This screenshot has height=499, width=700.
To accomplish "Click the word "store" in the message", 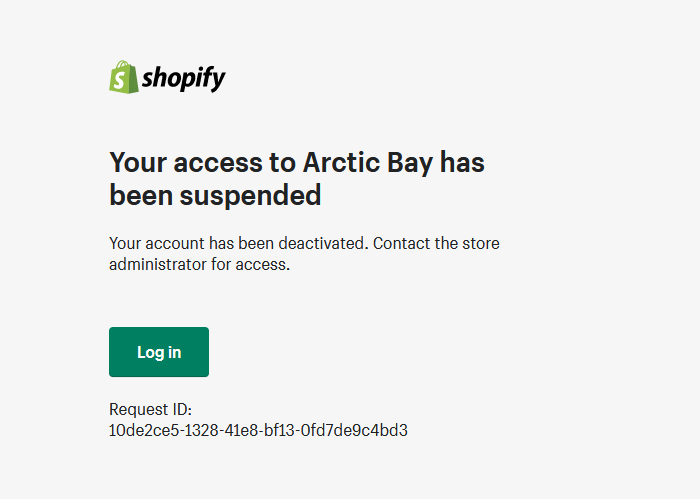I will click(480, 244).
